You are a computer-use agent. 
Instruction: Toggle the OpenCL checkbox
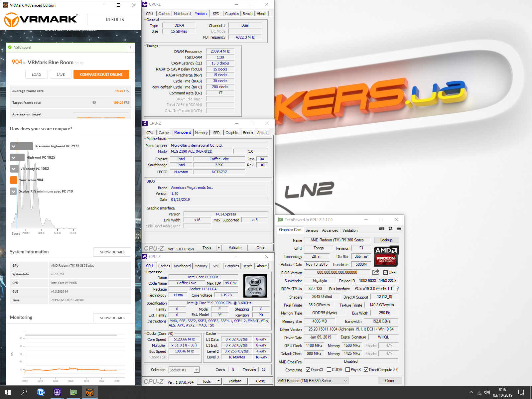[x=308, y=370]
